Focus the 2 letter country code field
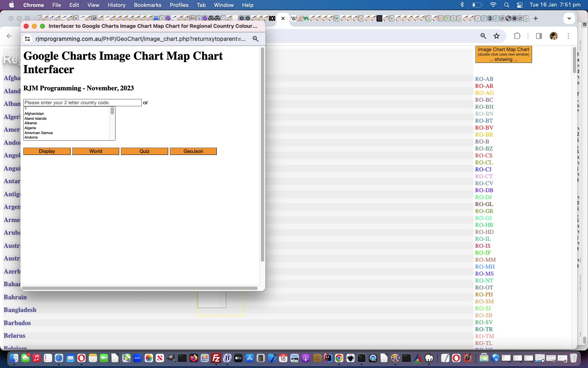 (82, 103)
